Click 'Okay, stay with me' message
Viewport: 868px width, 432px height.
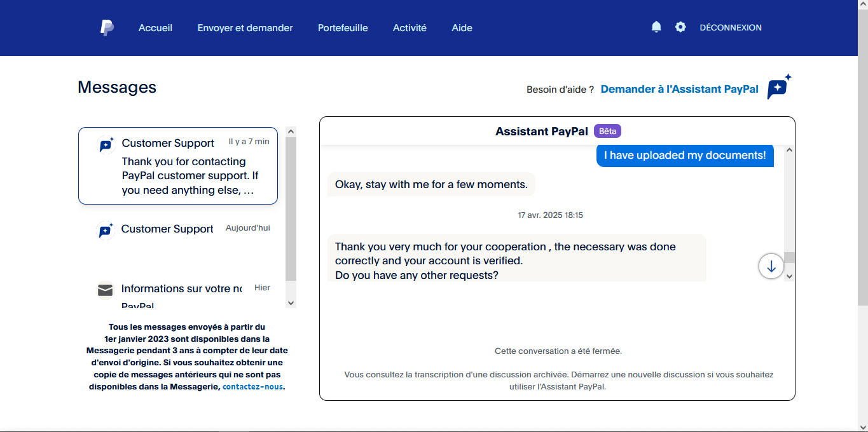[x=431, y=185]
